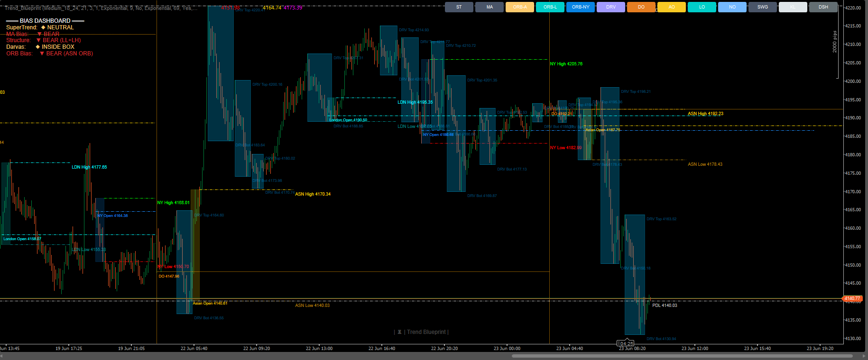868x360 pixels.
Task: Click the BIAS DASHBOARD header
Action: [45, 21]
